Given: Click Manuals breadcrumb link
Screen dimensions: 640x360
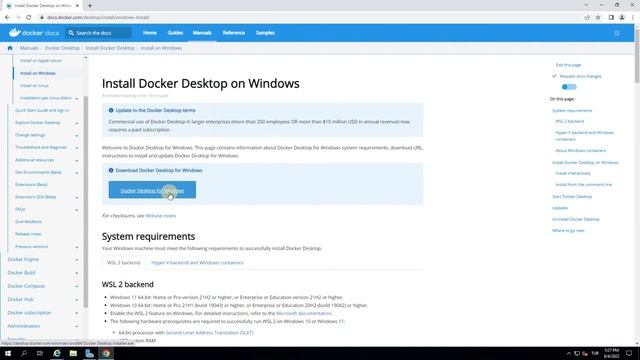Looking at the screenshot, I should tap(29, 48).
